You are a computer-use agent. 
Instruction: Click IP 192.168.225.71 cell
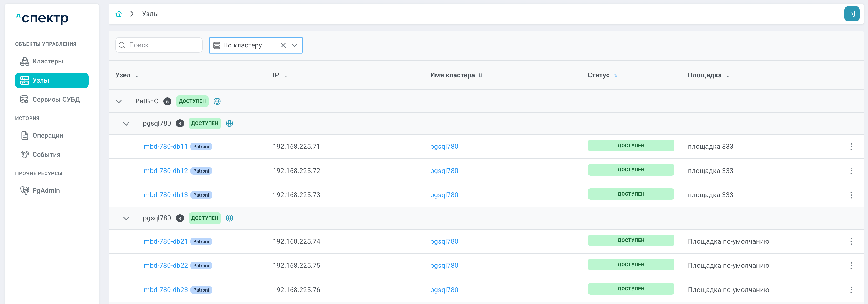pos(296,147)
